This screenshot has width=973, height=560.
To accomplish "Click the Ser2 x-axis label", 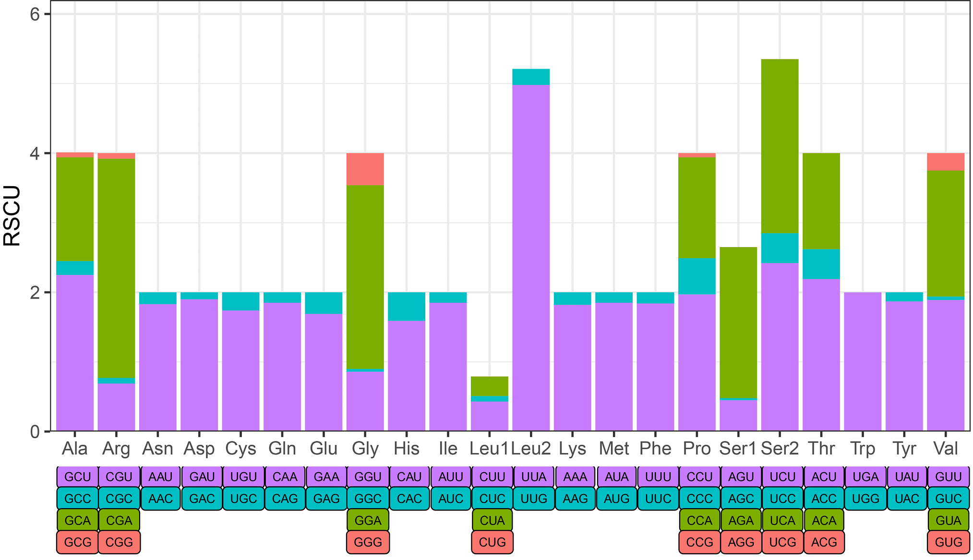I will (780, 449).
